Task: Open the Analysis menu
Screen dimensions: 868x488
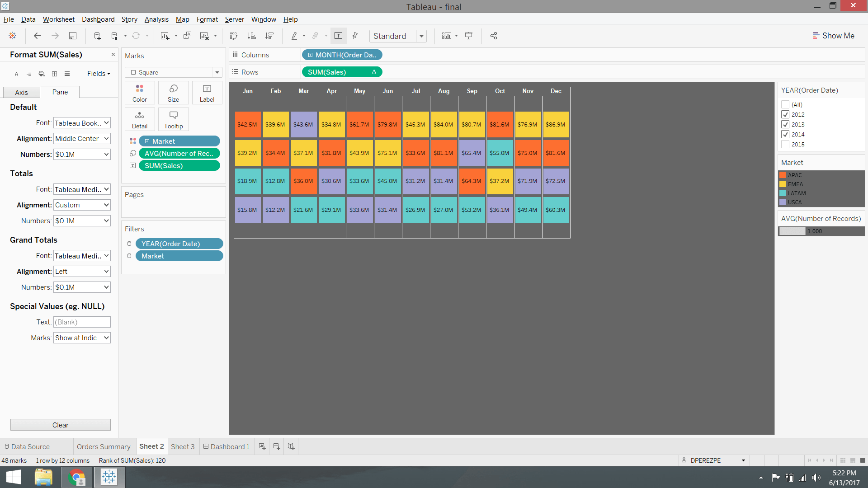Action: pyautogui.click(x=156, y=19)
